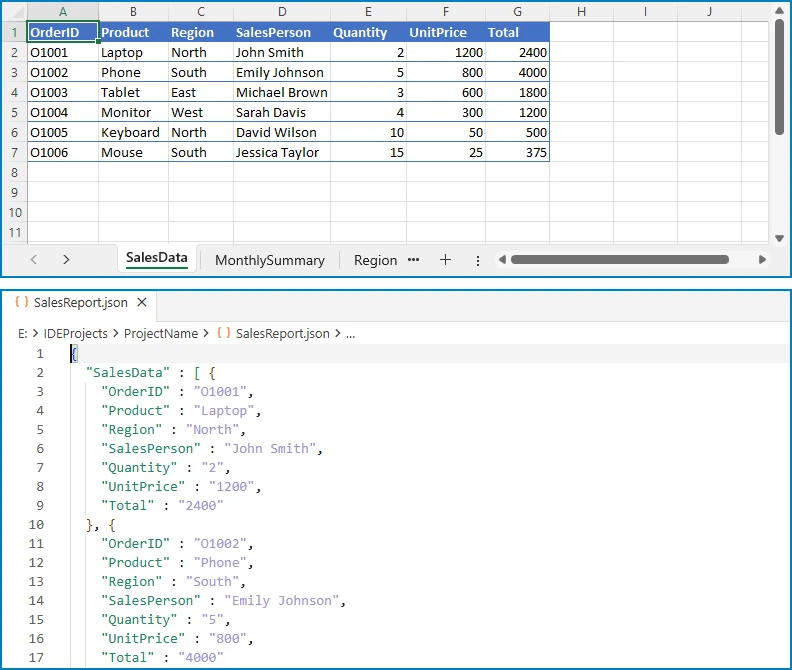Open the more sheet tabs ellipsis
792x670 pixels.
point(413,260)
